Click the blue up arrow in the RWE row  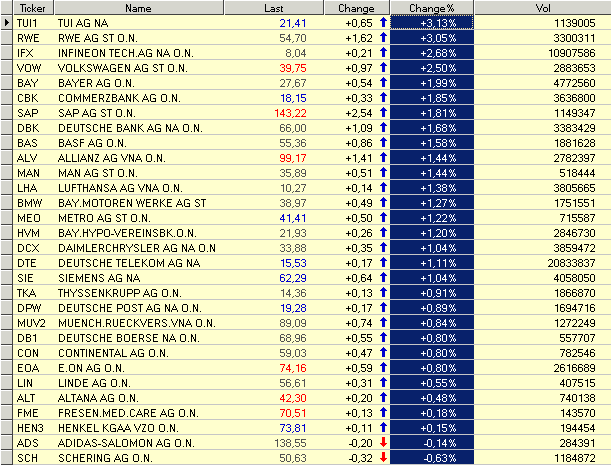point(383,37)
